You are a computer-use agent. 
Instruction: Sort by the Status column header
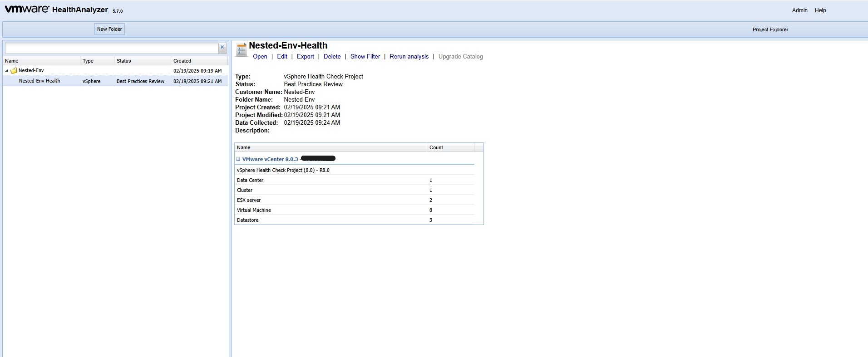(143, 61)
